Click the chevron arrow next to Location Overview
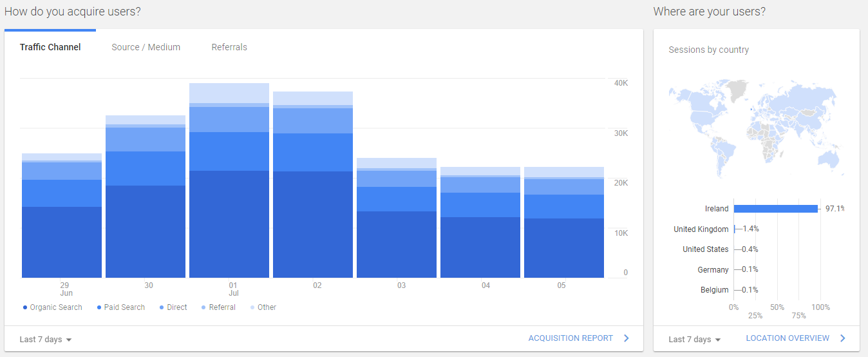Screen dimensions: 868x357 point(843,338)
